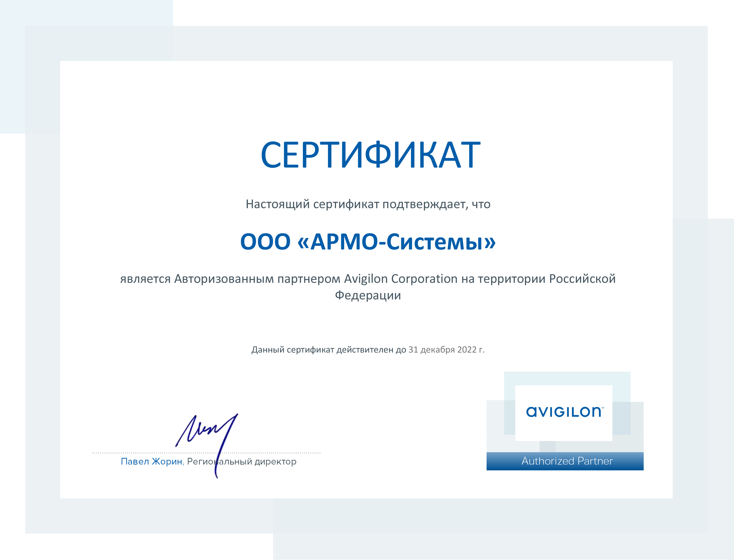This screenshot has width=734, height=560.
Task: Select the company name ООО «АРМО-Системы»
Action: pyautogui.click(x=368, y=242)
